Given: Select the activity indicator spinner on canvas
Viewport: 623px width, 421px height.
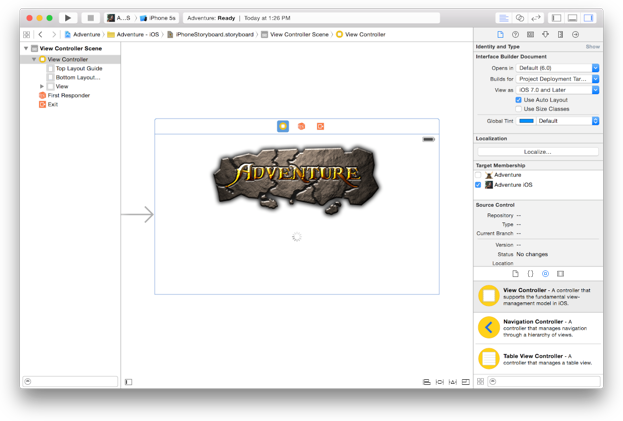Looking at the screenshot, I should pyautogui.click(x=296, y=237).
